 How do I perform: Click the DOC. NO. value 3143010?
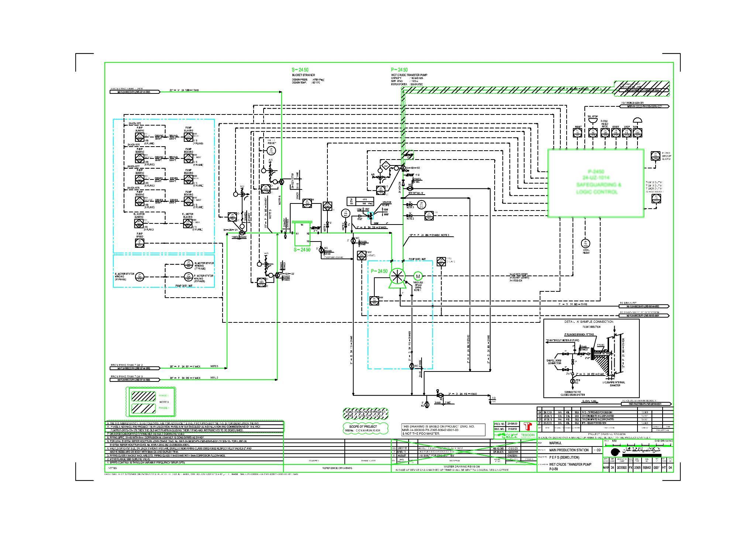tap(513, 429)
